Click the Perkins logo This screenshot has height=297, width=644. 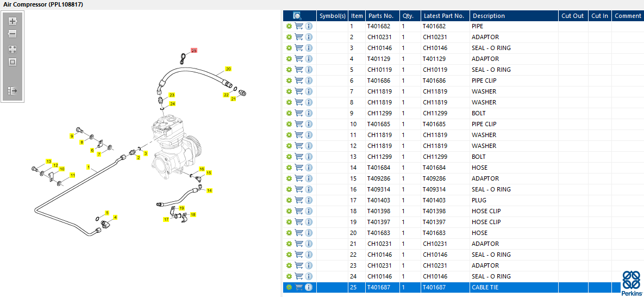pos(632,283)
